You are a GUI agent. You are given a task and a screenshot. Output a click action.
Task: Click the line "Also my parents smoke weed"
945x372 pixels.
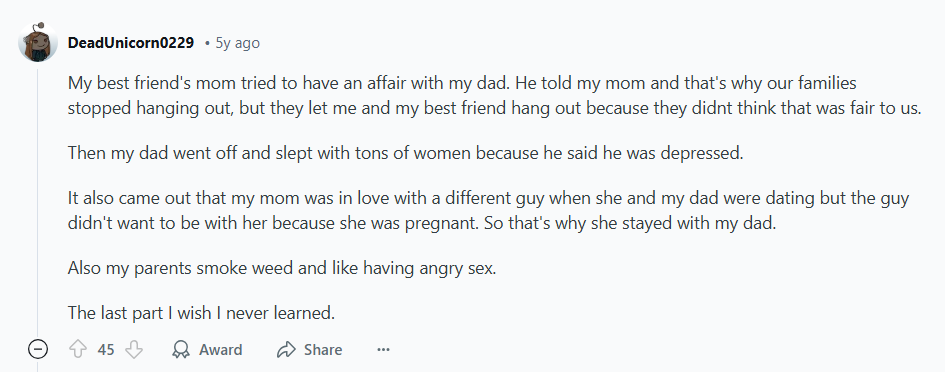point(281,268)
